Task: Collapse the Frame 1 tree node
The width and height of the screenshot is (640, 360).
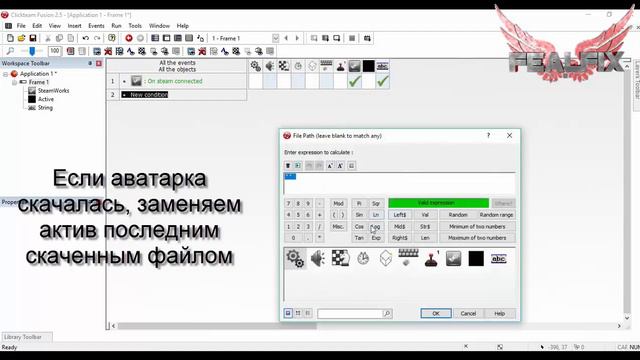Action: (x=14, y=82)
